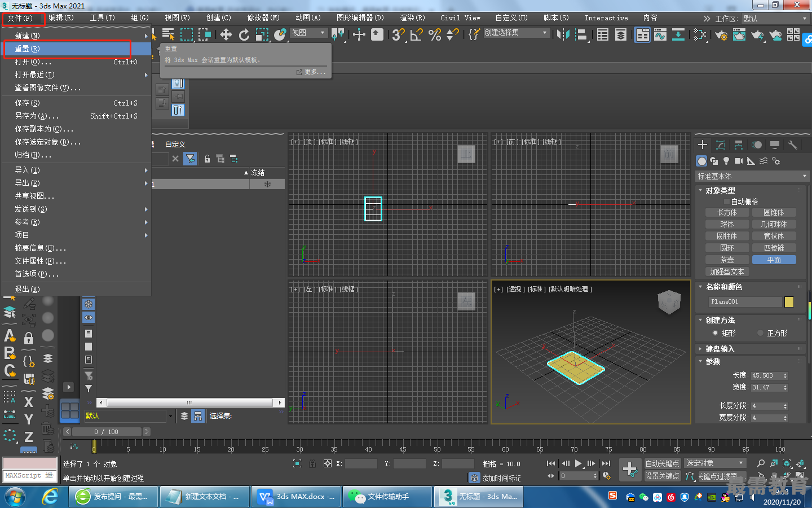Click the Zoom magnifier viewport control

[761, 463]
